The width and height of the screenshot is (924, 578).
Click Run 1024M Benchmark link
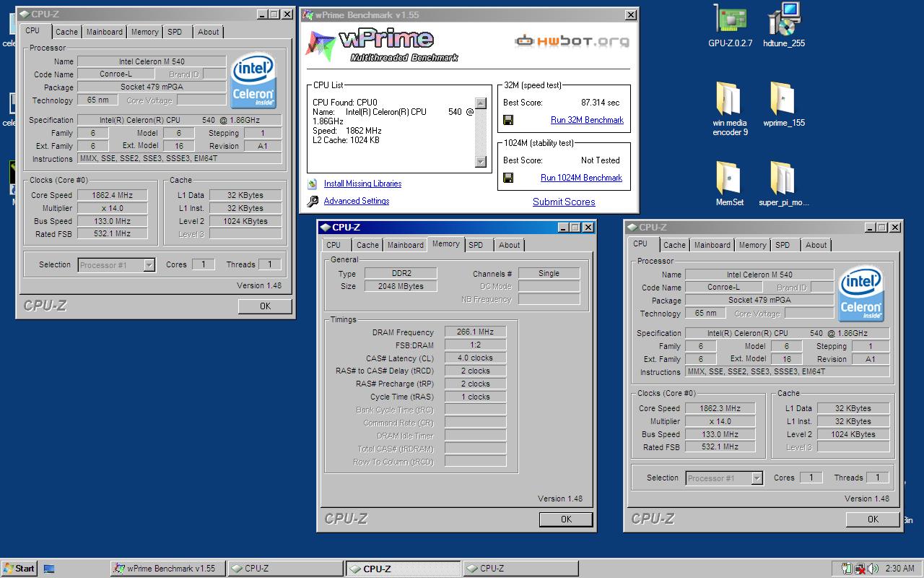581,178
